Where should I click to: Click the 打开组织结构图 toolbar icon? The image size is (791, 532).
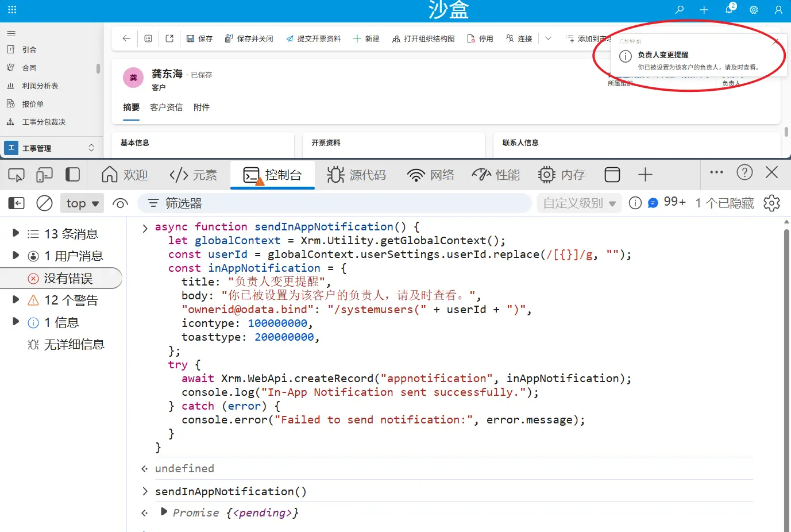click(x=423, y=38)
